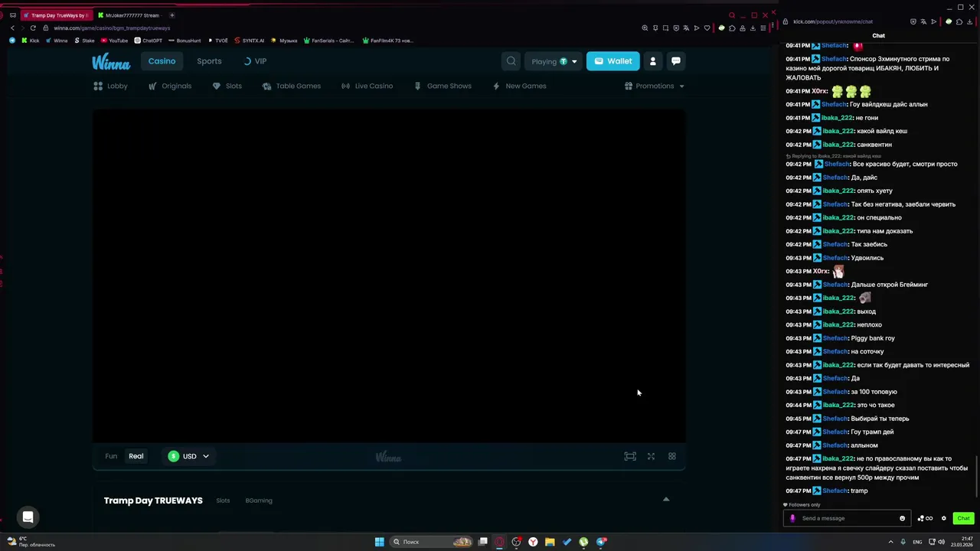Open the volume control in tray
The width and height of the screenshot is (980, 551).
(x=941, y=542)
